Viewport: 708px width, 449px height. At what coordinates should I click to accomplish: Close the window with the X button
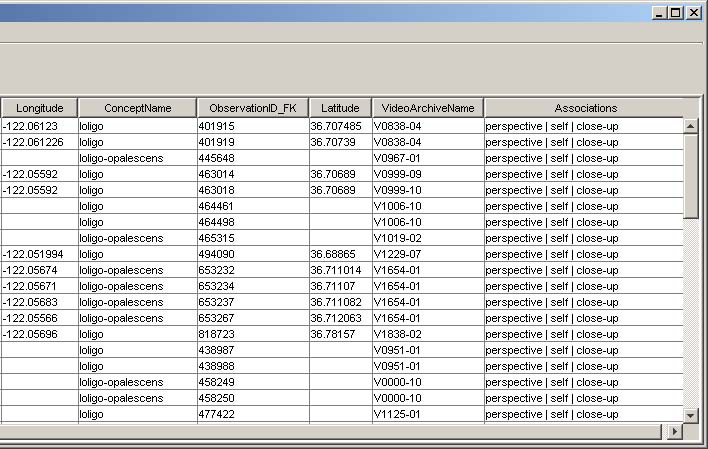point(693,13)
